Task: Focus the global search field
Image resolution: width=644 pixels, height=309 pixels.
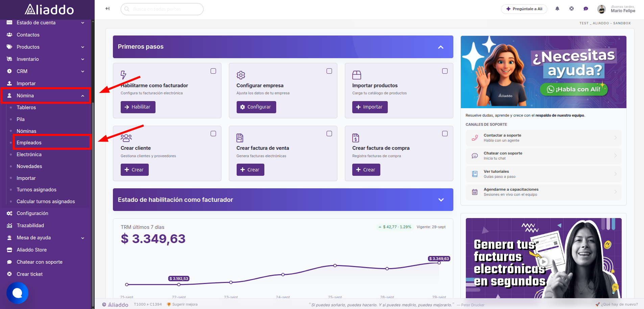Action: click(162, 9)
